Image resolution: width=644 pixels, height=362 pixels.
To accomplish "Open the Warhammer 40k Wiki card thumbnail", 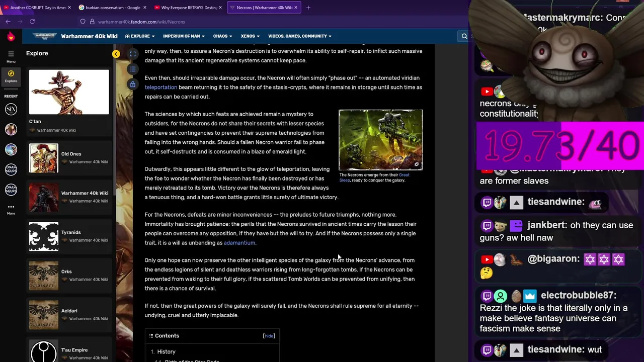I will (44, 197).
